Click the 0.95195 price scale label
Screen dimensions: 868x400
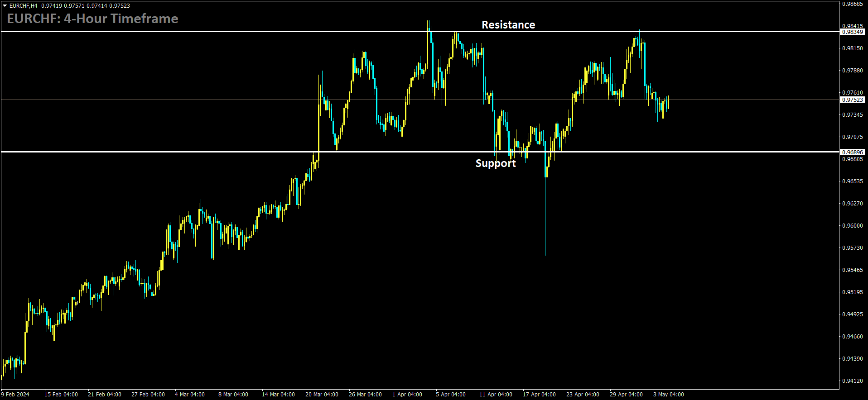click(x=853, y=292)
